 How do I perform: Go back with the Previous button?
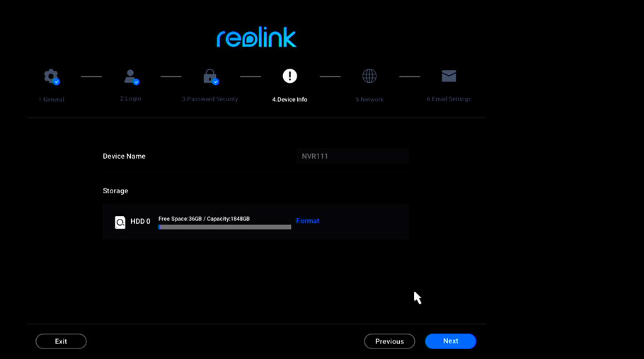[x=389, y=341]
